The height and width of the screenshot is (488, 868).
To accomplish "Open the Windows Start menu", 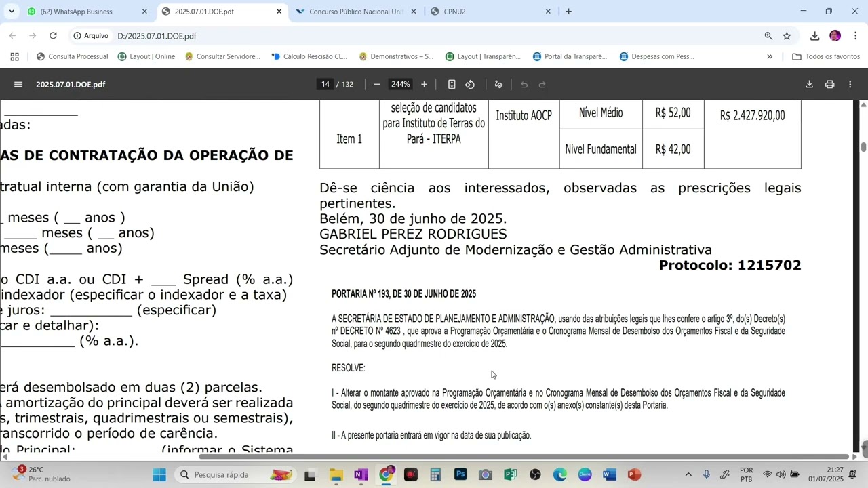I will click(x=159, y=474).
